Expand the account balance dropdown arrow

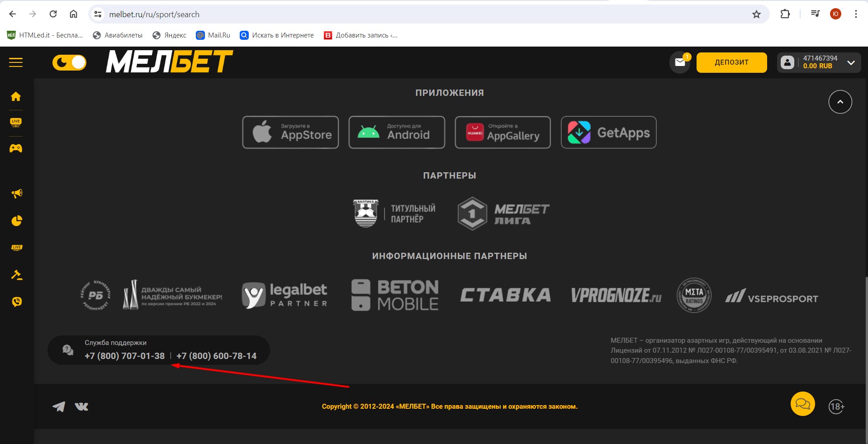click(851, 62)
